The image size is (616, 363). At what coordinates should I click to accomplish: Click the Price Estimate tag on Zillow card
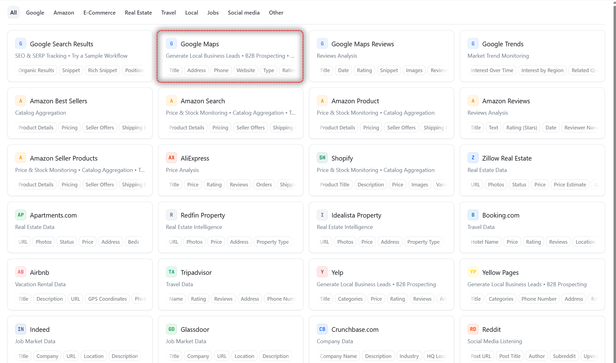point(570,185)
